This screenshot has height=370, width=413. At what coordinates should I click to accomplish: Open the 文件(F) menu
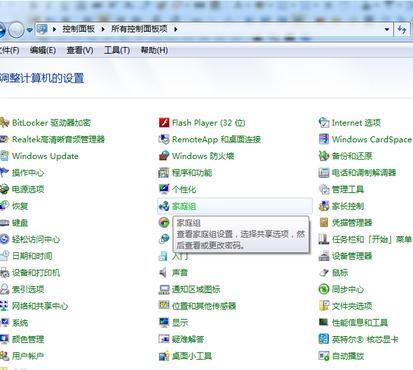(x=9, y=50)
